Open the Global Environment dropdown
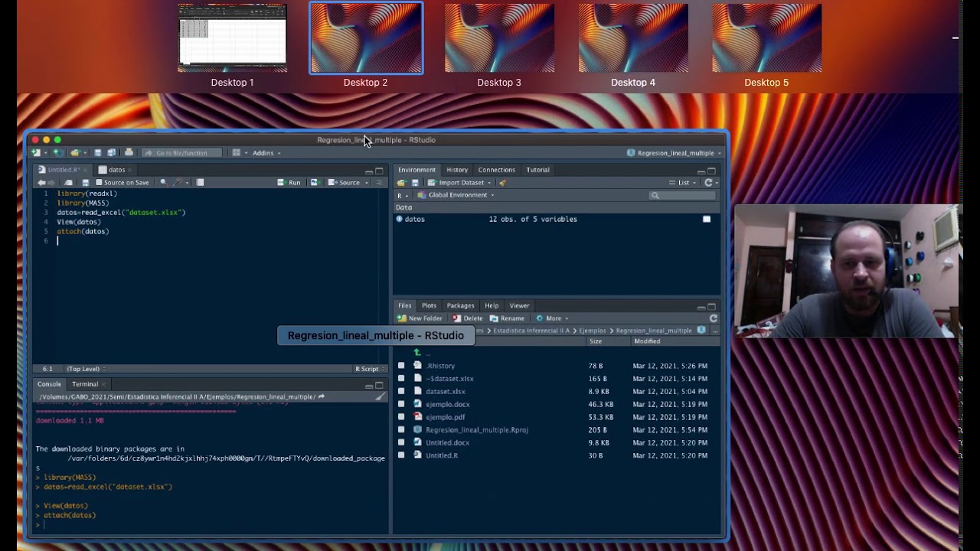Image resolution: width=980 pixels, height=551 pixels. 456,195
